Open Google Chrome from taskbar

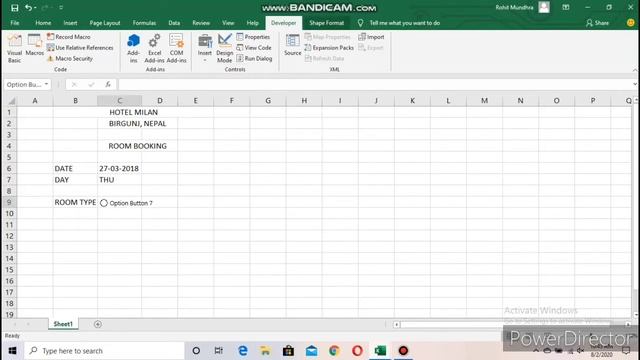click(334, 351)
